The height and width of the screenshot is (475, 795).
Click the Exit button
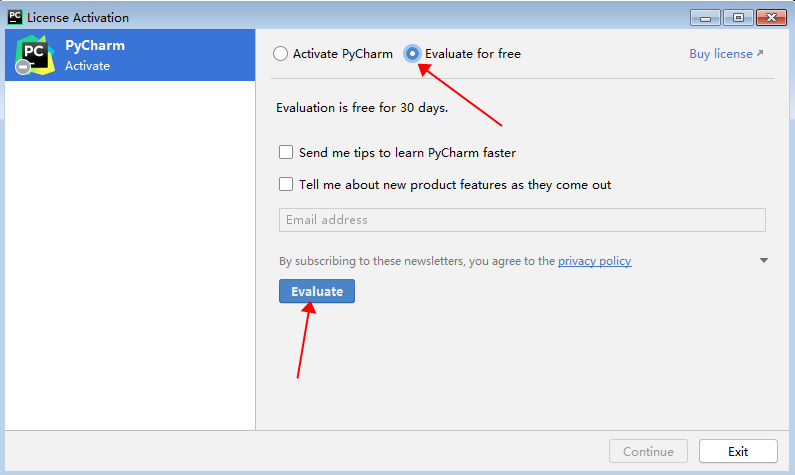[738, 451]
